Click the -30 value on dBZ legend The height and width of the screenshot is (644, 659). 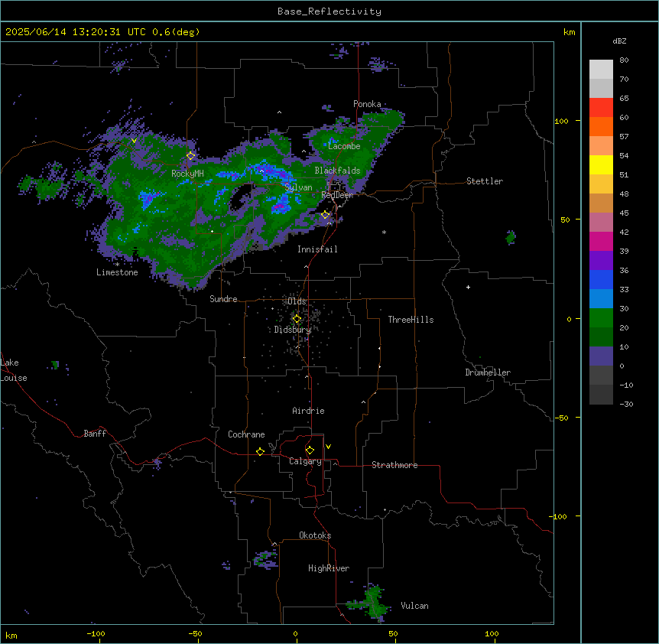[626, 404]
